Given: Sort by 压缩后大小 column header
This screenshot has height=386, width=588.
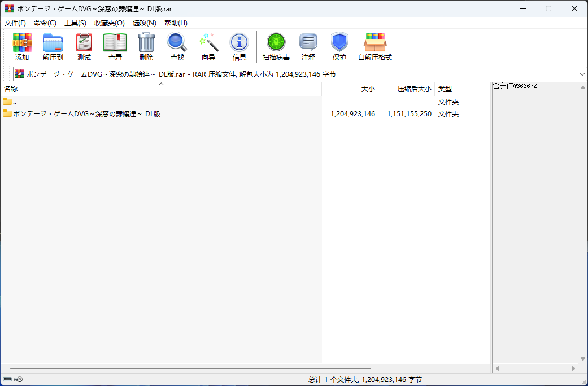Looking at the screenshot, I should (x=414, y=89).
